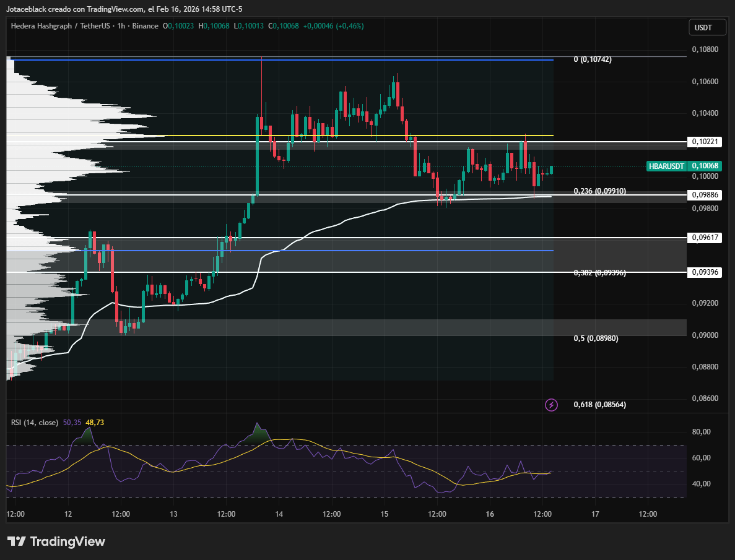This screenshot has height=560, width=735.
Task: Click the yellow RSI average value 48,73
Action: pyautogui.click(x=95, y=422)
